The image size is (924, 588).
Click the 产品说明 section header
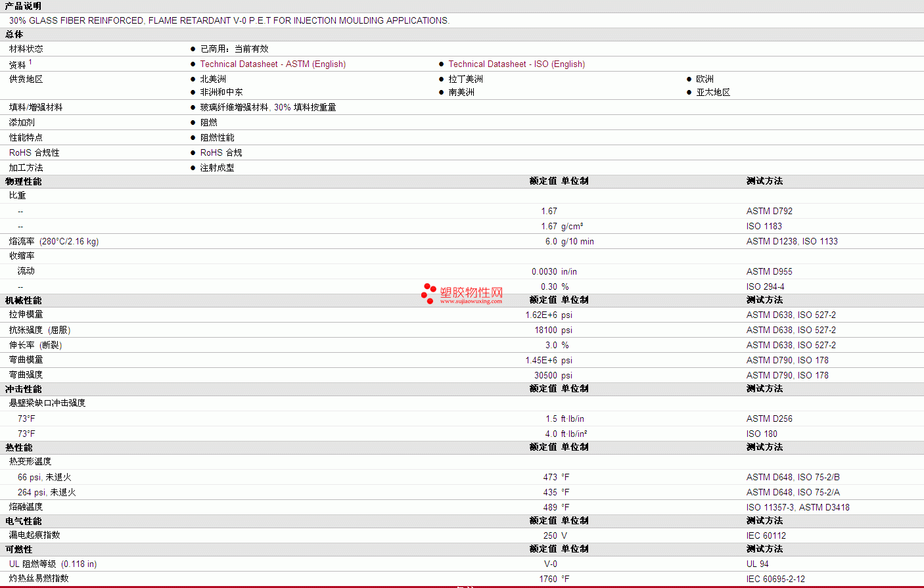(24, 6)
